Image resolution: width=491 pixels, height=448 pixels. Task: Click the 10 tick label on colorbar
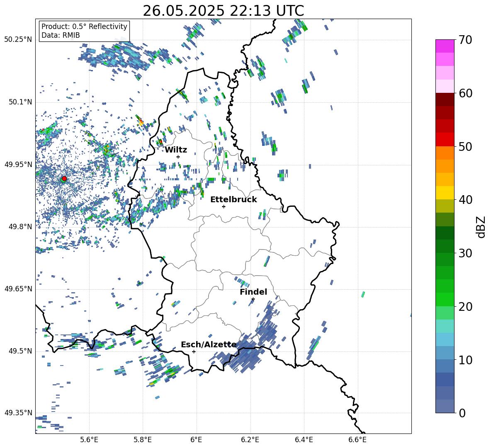465,360
